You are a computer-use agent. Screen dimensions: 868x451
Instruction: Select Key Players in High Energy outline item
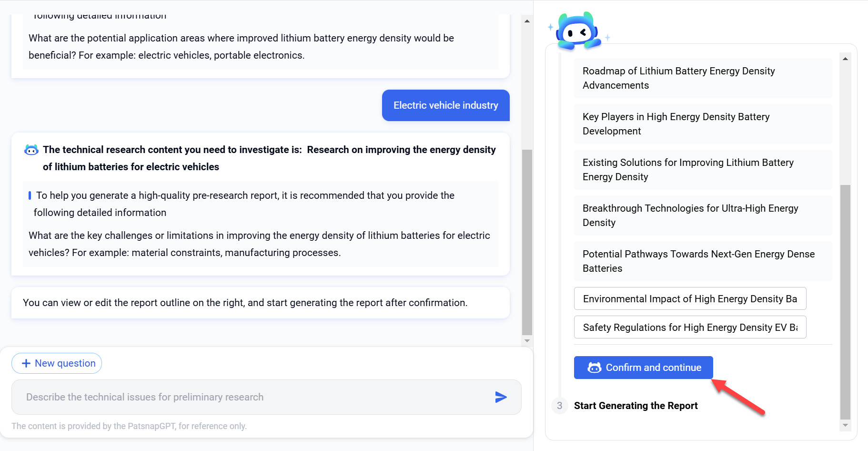point(703,124)
